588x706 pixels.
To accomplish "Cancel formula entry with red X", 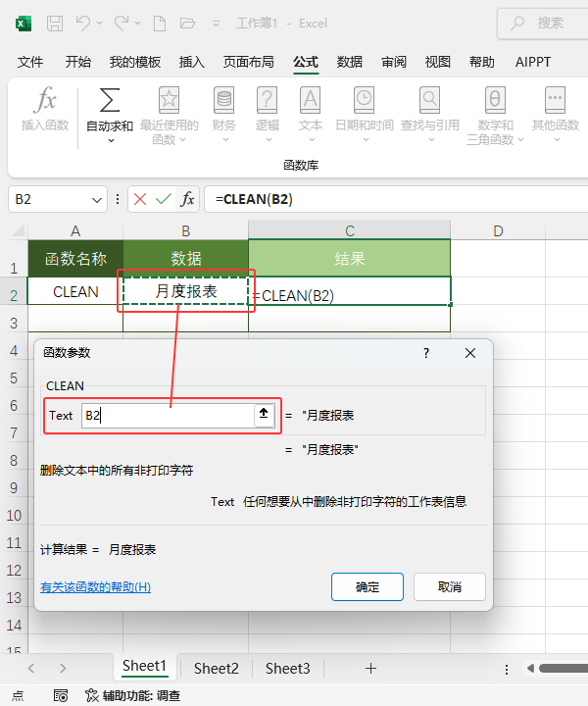I will (140, 199).
